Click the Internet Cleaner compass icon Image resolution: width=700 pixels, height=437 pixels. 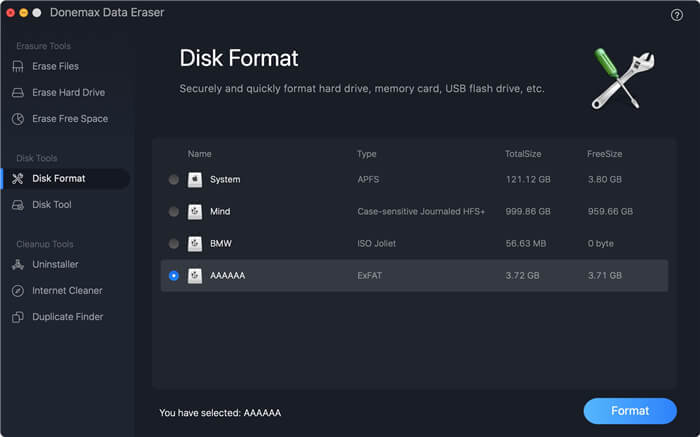18,291
